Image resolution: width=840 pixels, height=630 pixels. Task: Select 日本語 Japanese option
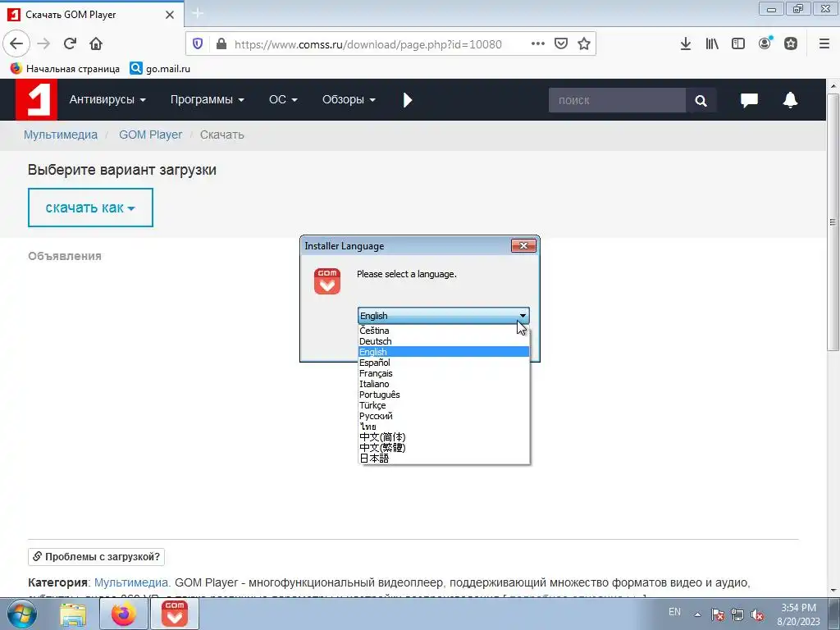tap(444, 459)
